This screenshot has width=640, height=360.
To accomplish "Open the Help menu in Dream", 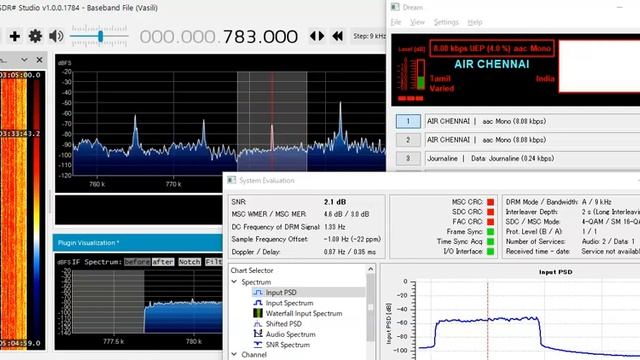I will [475, 22].
